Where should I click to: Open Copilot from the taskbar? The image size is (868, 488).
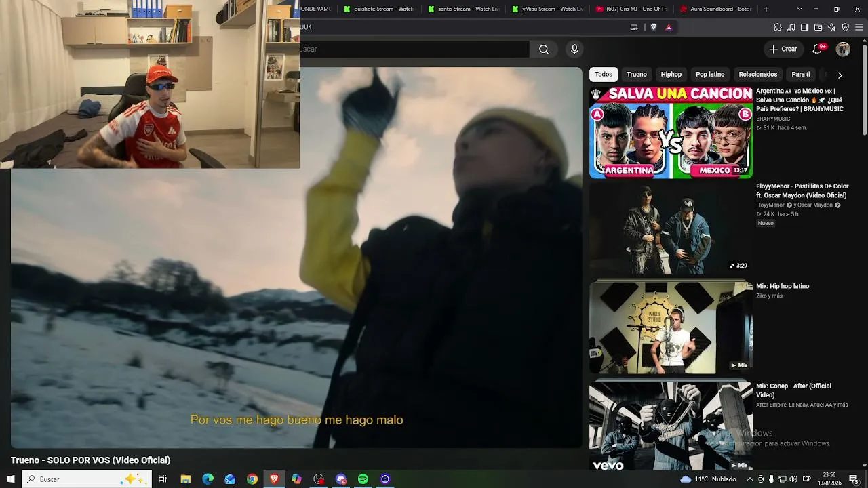coord(296,479)
